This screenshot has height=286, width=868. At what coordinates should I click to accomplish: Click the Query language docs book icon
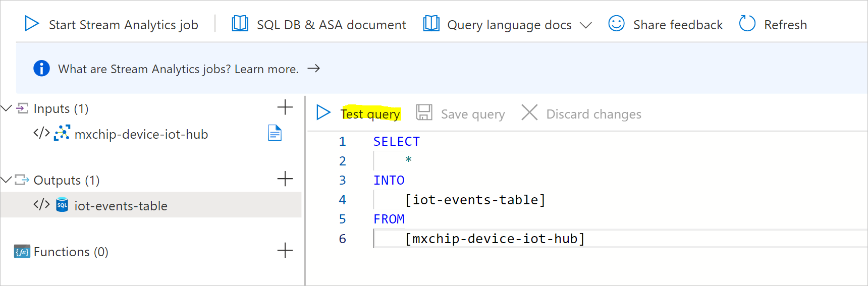[x=431, y=24]
